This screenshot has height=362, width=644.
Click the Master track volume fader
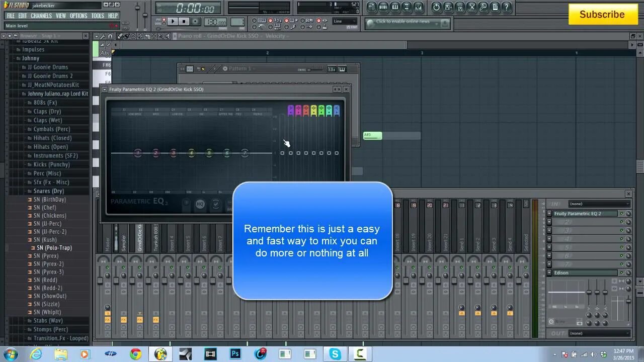(100, 281)
